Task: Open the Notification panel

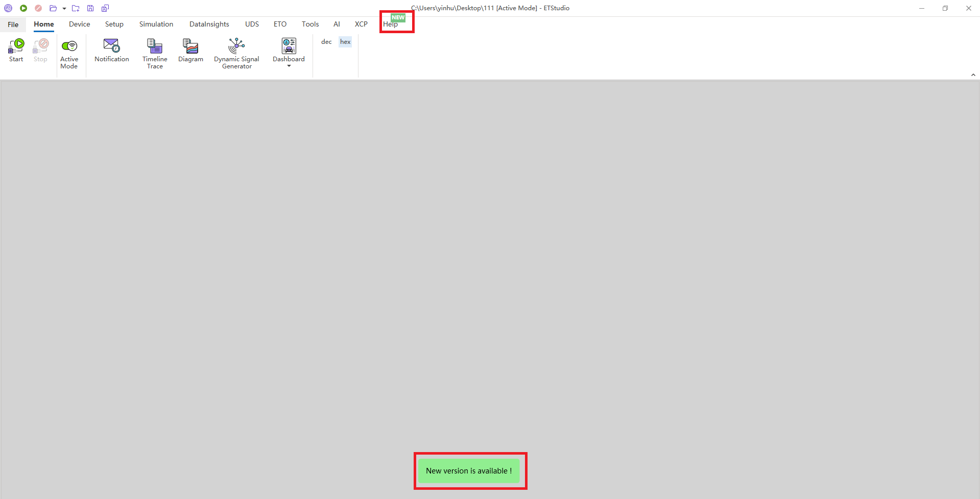Action: [x=111, y=50]
